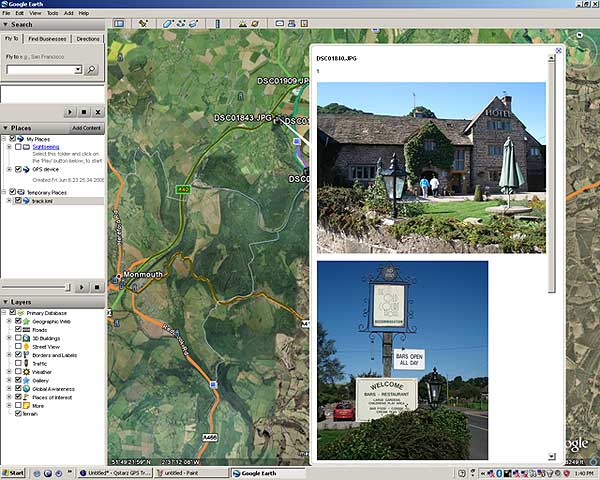
Task: Click the Weather sun layer icon
Action: (26, 372)
